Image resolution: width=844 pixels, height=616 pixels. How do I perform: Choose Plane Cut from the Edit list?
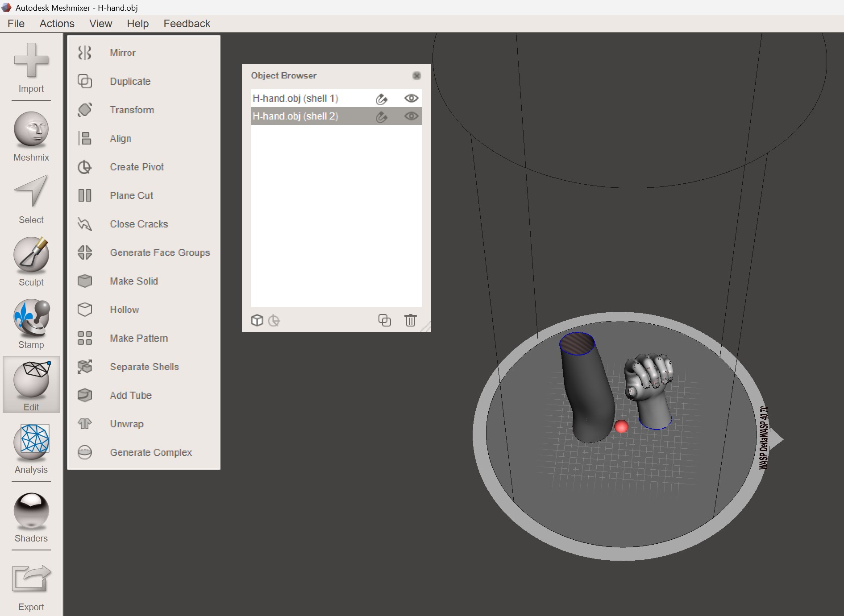(x=131, y=195)
